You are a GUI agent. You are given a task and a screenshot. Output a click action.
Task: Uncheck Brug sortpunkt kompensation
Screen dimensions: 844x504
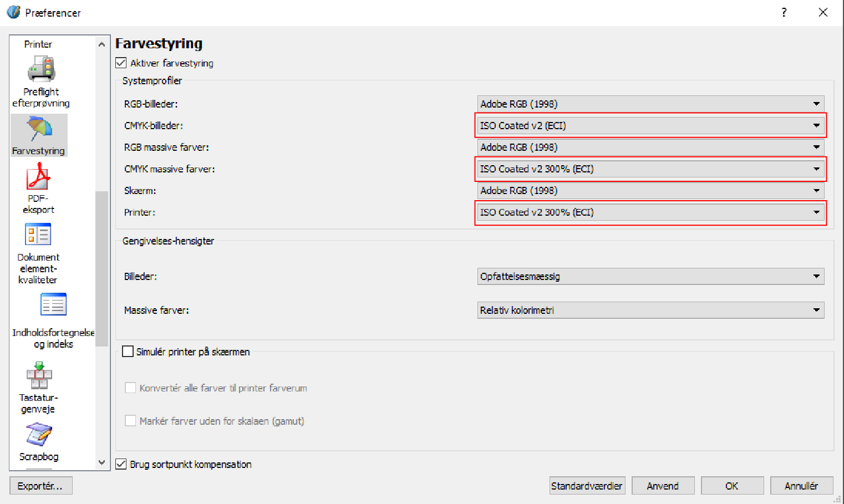(121, 464)
